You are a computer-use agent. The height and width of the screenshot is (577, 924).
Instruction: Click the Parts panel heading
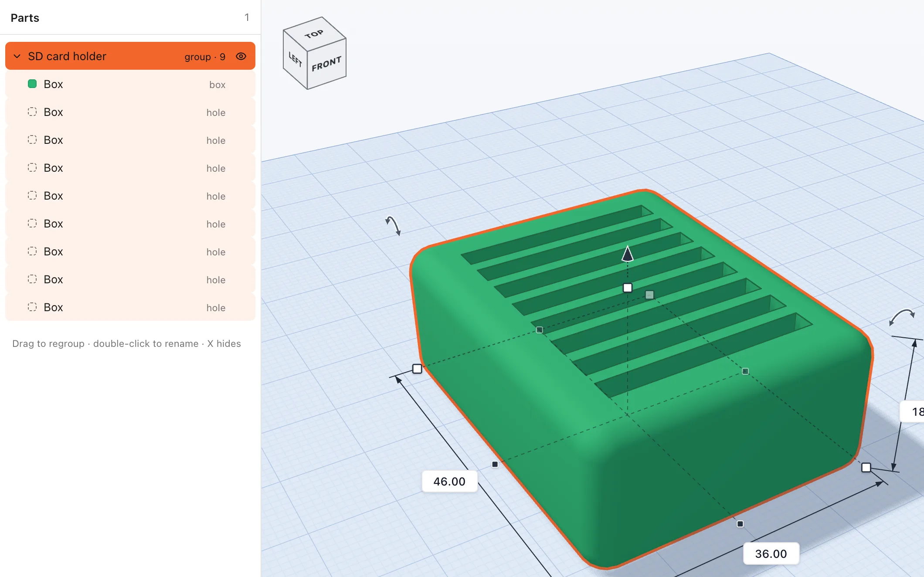[25, 18]
